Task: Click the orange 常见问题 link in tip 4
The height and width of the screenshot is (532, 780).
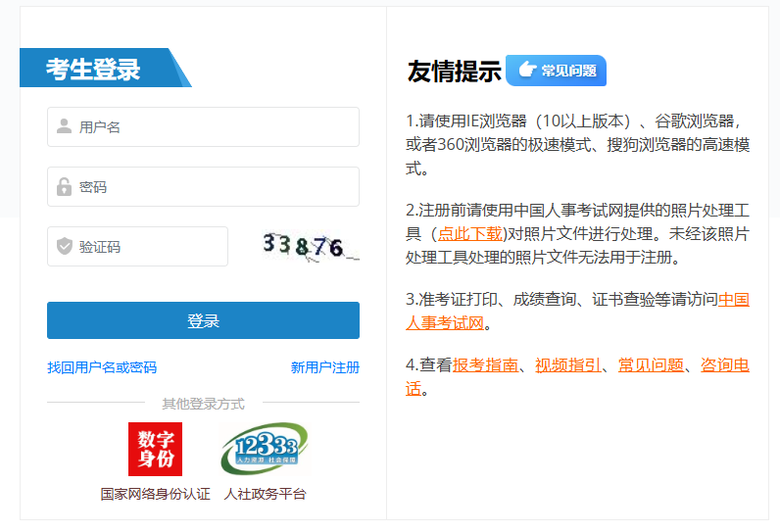Action: pyautogui.click(x=651, y=364)
